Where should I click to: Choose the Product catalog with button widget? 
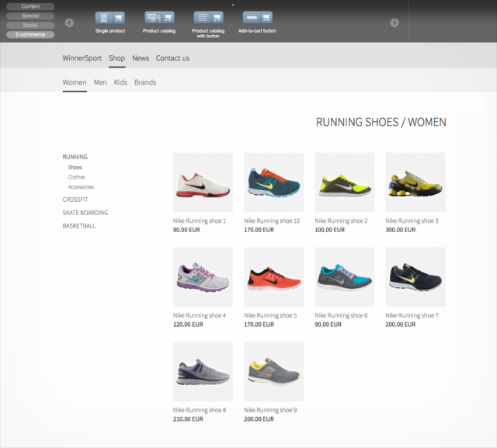[x=208, y=17]
